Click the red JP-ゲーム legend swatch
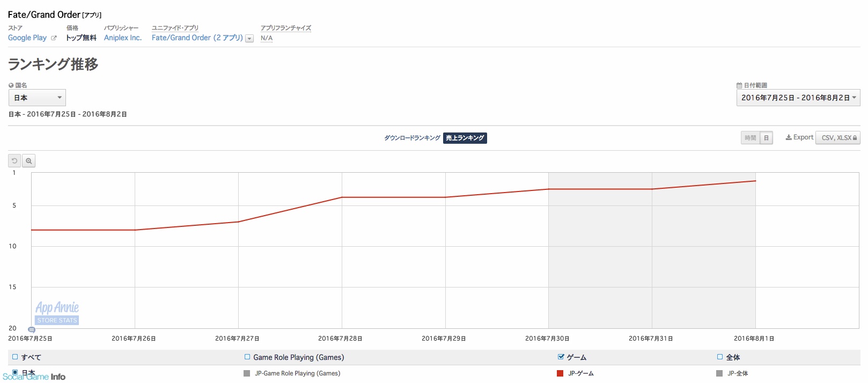The image size is (868, 383). (x=560, y=373)
